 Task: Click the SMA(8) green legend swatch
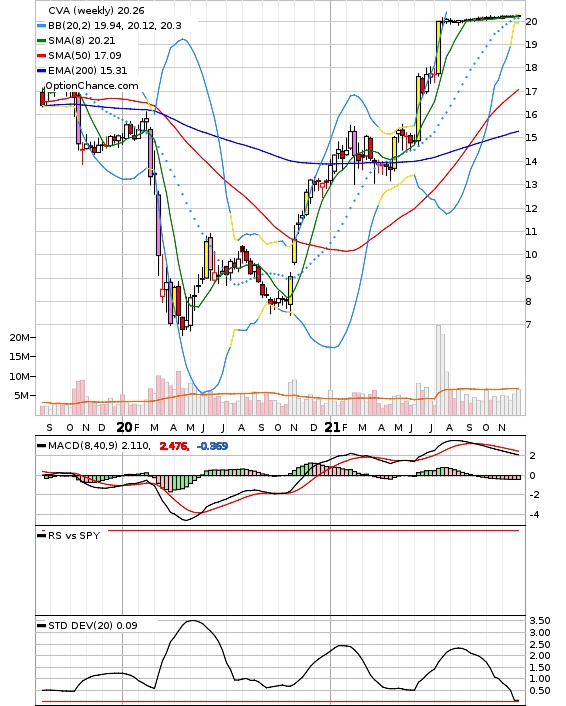click(x=41, y=41)
